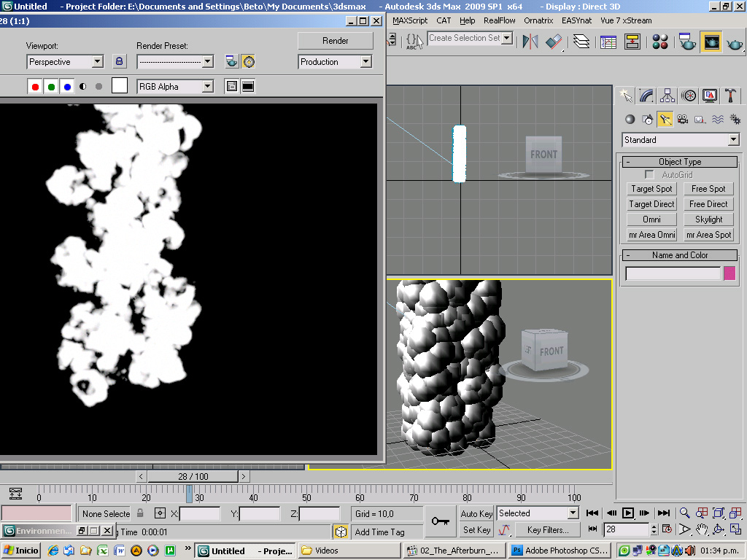Click the Render button
The width and height of the screenshot is (747, 560).
click(336, 41)
